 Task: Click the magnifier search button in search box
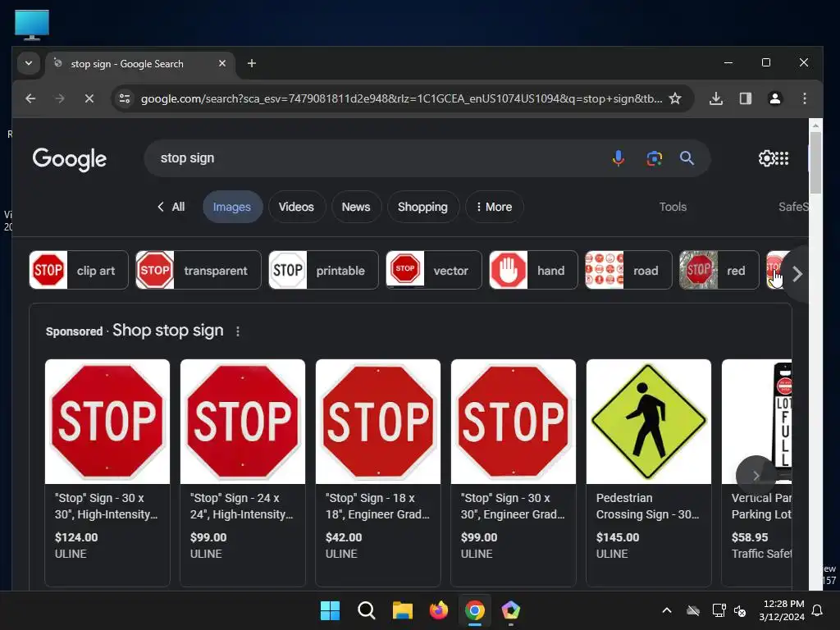tap(687, 158)
